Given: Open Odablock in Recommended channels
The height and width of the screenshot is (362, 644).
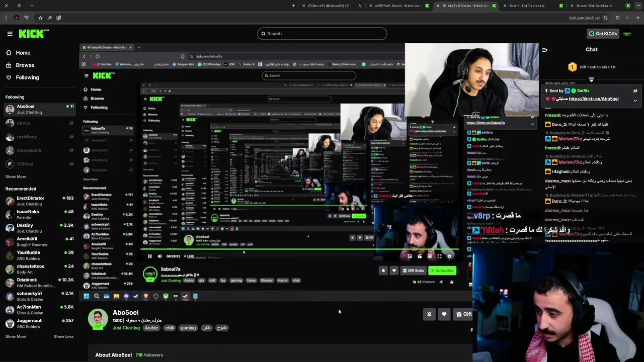Looking at the screenshot, I should coord(39,283).
